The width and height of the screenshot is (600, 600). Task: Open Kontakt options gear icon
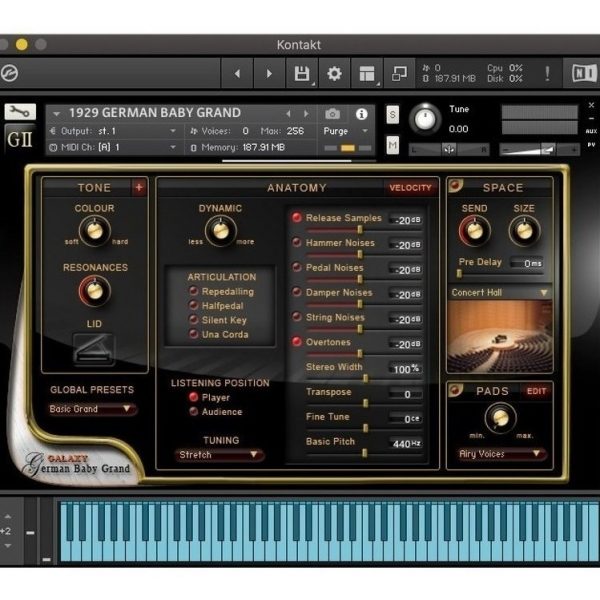[x=334, y=73]
